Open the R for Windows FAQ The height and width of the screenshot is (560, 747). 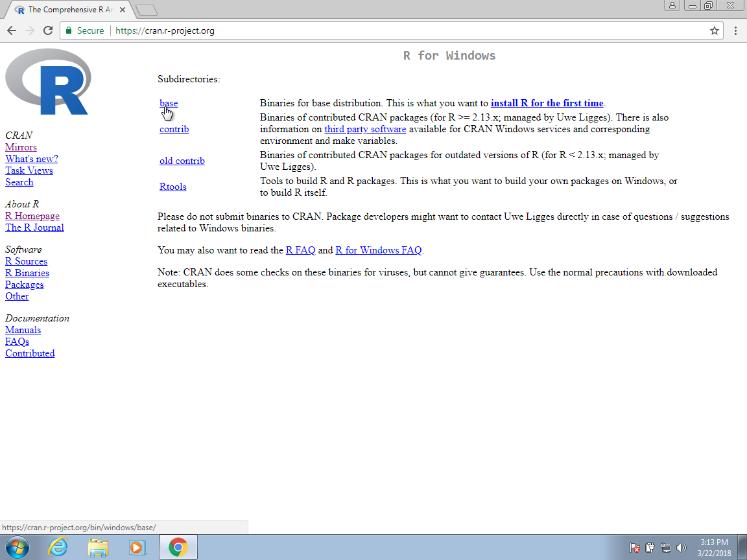(x=378, y=250)
